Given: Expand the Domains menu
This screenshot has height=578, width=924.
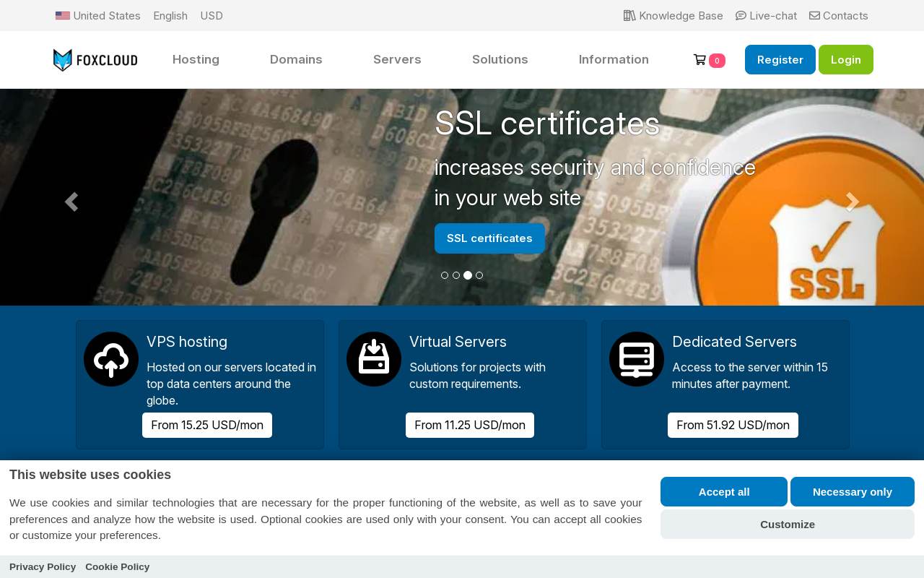Looking at the screenshot, I should pyautogui.click(x=296, y=60).
